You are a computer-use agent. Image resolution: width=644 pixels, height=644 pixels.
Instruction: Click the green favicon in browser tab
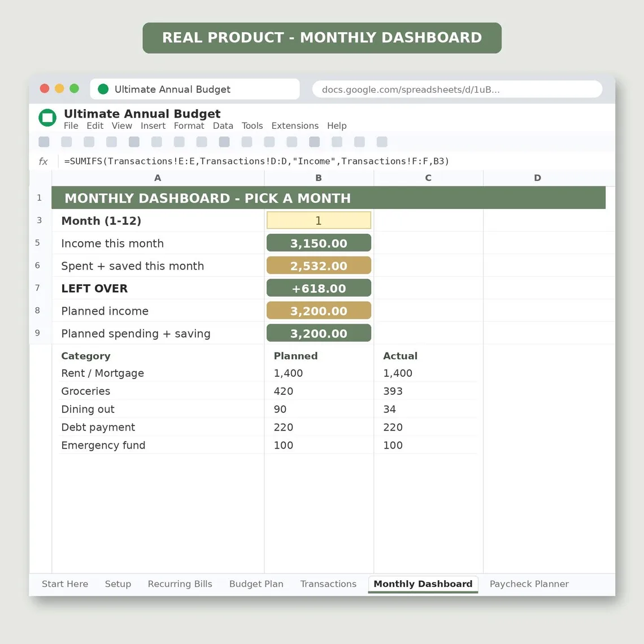click(103, 89)
